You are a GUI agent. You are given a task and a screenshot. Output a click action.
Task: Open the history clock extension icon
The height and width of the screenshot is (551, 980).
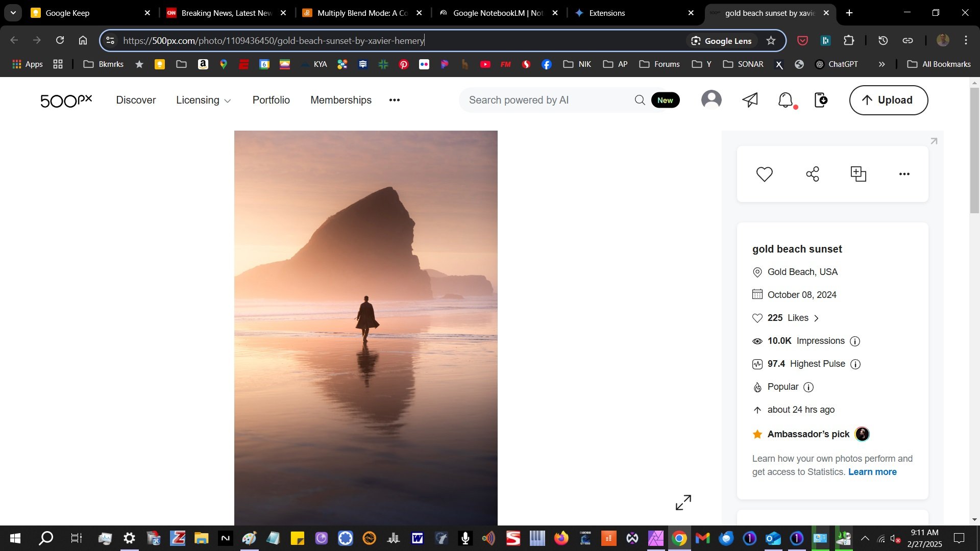tap(883, 40)
